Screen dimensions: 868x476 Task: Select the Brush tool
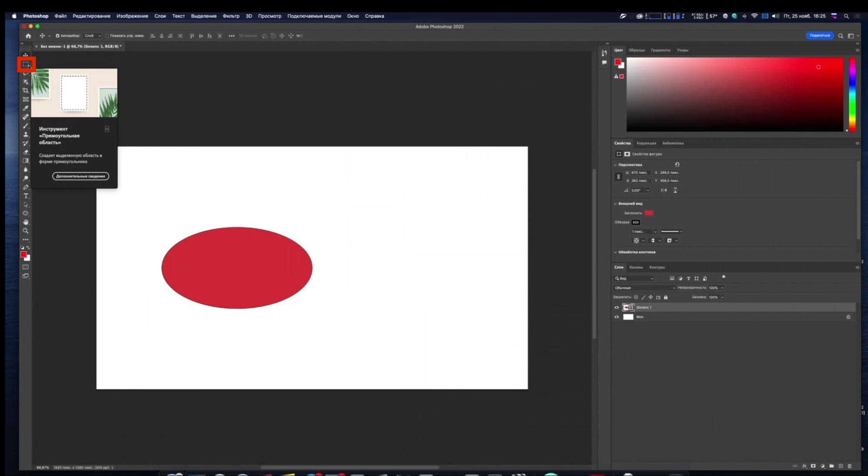(x=26, y=126)
